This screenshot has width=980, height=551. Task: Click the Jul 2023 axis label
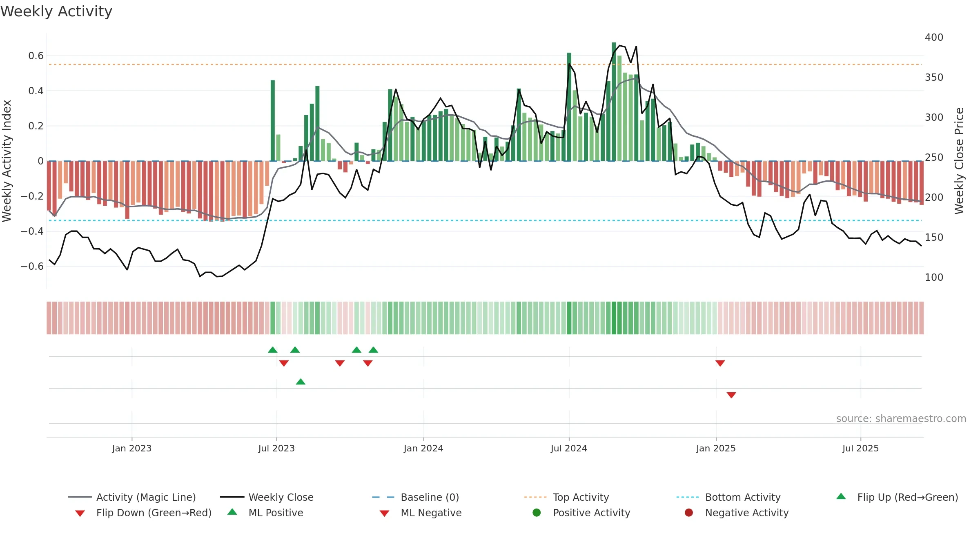click(276, 448)
